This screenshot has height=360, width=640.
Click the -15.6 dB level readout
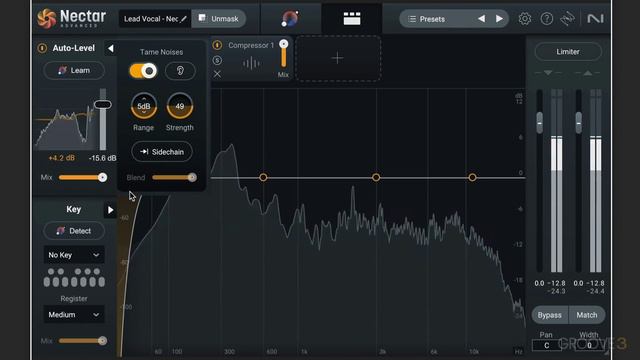coord(102,158)
